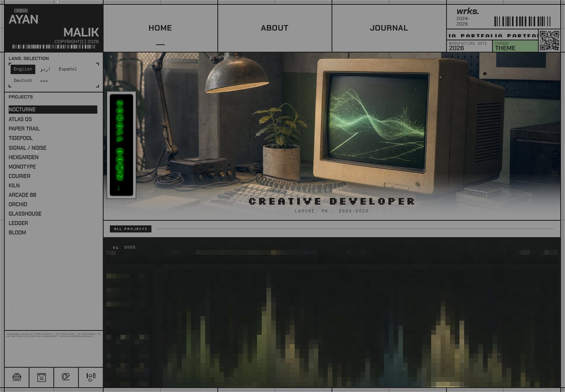Click the LANG. SELECTION heading
Screen dimensions: 565x392
[x=29, y=58]
